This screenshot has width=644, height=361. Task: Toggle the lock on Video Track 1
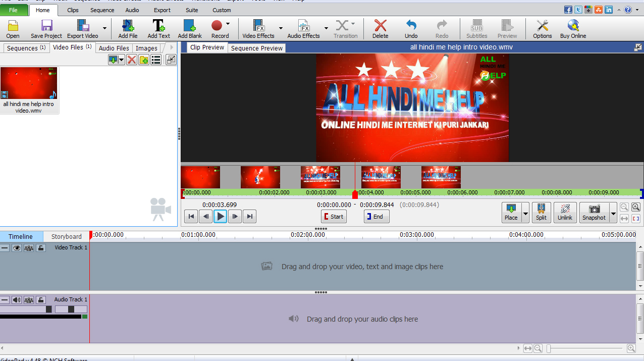40,248
